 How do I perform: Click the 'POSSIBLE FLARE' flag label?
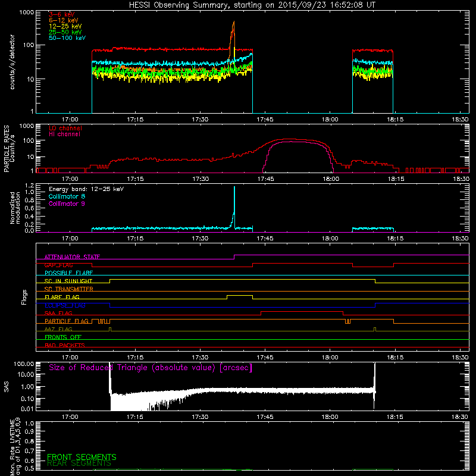[68, 273]
